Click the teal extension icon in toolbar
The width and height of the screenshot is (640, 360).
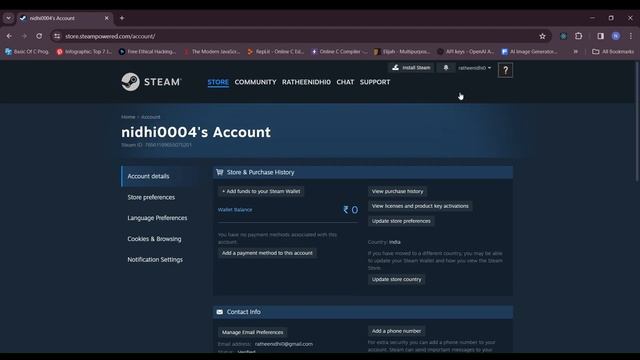point(563,36)
